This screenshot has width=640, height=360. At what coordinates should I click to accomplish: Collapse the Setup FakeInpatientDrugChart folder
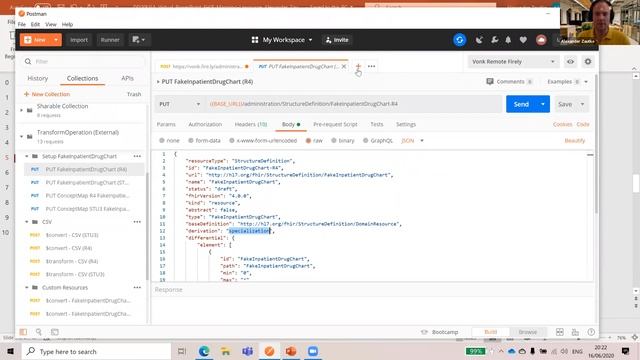click(x=27, y=156)
